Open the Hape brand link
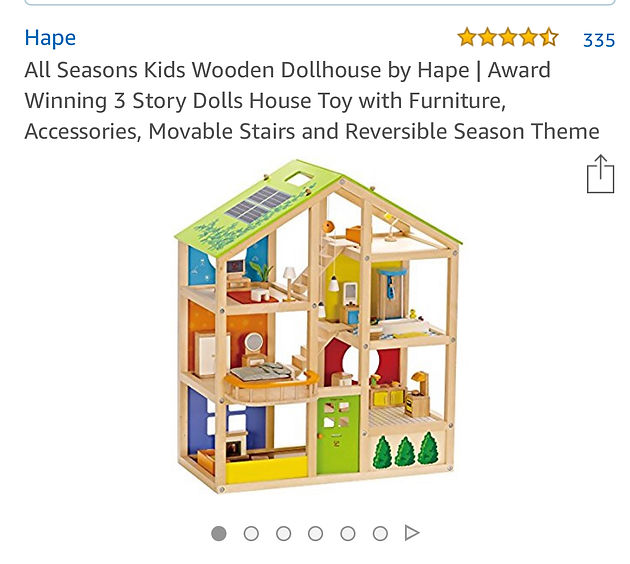Viewport: 630px width, 564px height. pos(50,38)
